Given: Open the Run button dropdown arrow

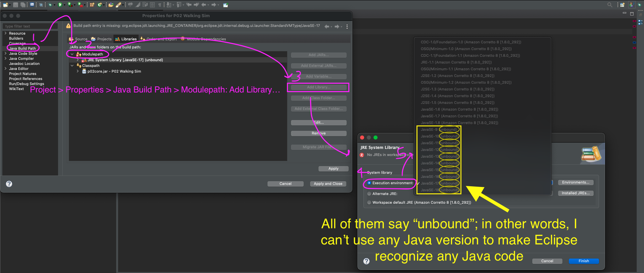Looking at the screenshot, I should pos(64,5).
